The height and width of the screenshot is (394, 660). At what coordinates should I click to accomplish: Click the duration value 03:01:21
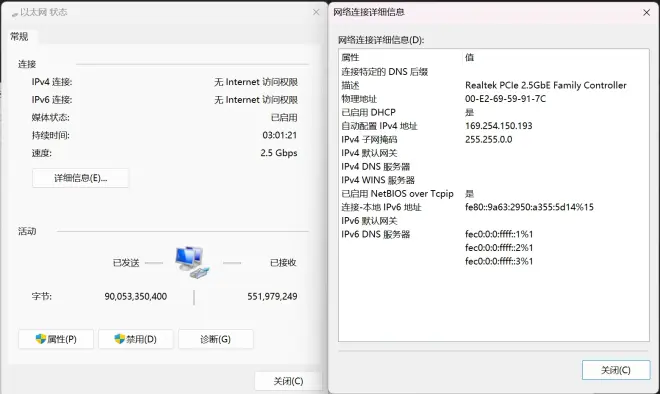point(279,135)
